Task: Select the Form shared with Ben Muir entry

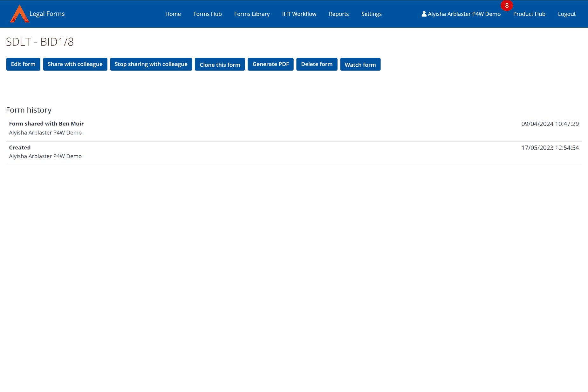Action: click(x=46, y=124)
